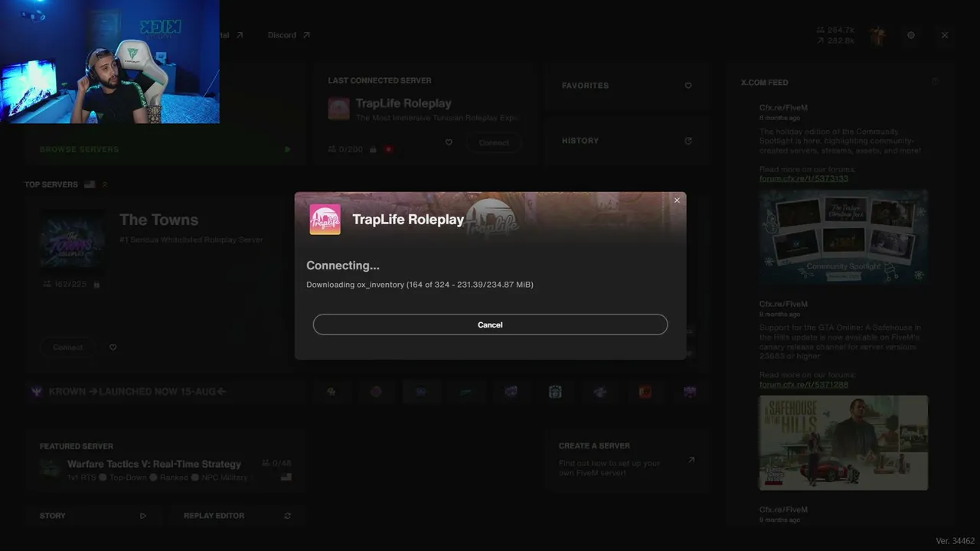Select The Towns server title
The height and width of the screenshot is (551, 980).
(x=158, y=220)
